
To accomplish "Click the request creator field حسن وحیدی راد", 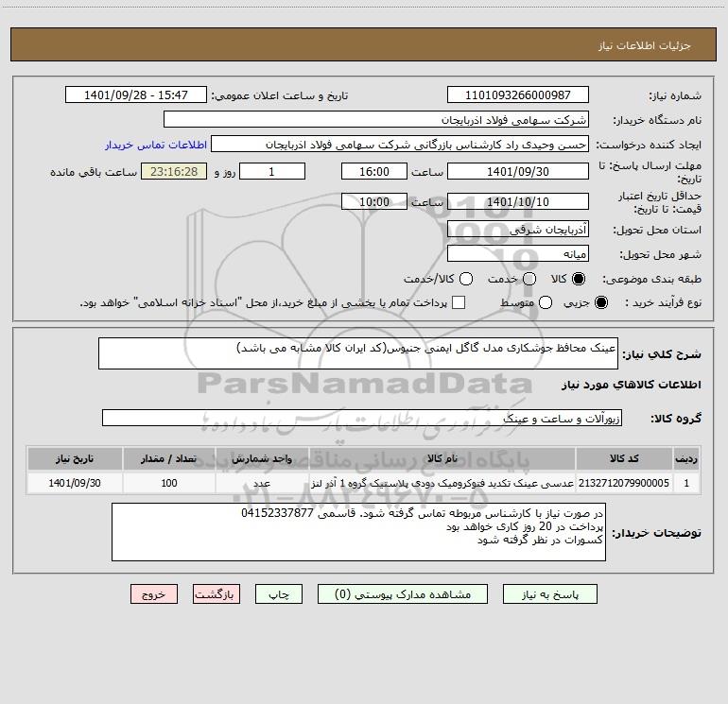I will (400, 145).
